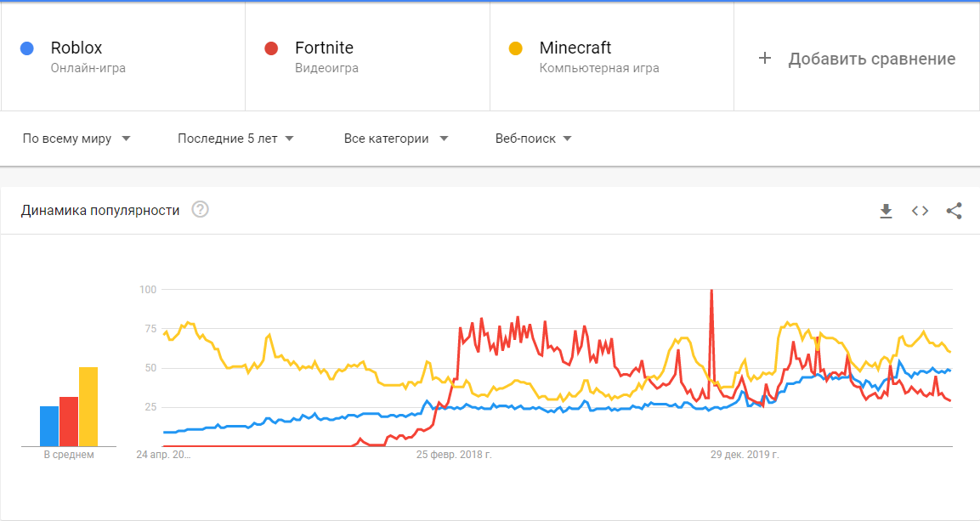Image resolution: width=980 pixels, height=521 pixels.
Task: Click the embed code icon
Action: click(x=920, y=211)
